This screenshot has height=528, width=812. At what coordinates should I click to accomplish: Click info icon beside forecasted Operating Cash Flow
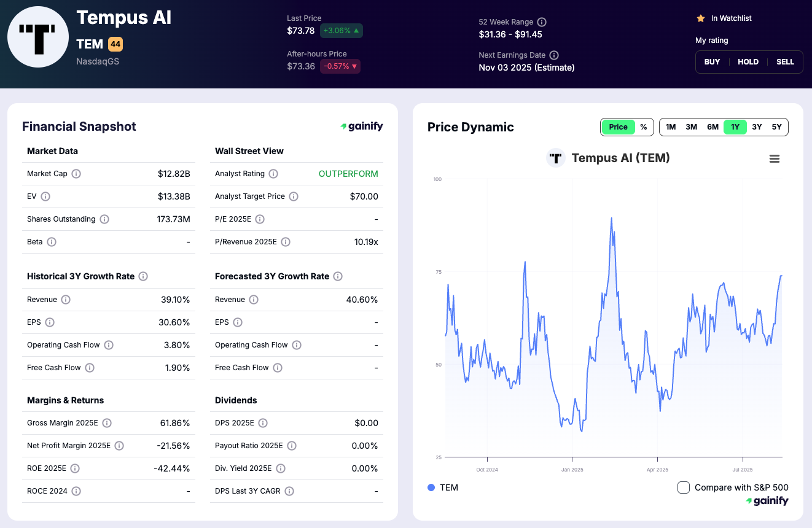pyautogui.click(x=297, y=345)
